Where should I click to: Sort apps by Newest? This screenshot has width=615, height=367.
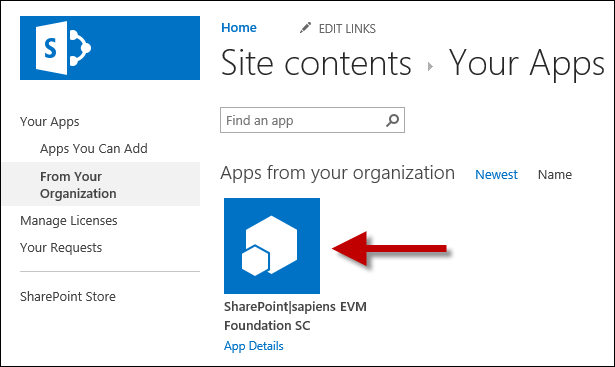[496, 174]
